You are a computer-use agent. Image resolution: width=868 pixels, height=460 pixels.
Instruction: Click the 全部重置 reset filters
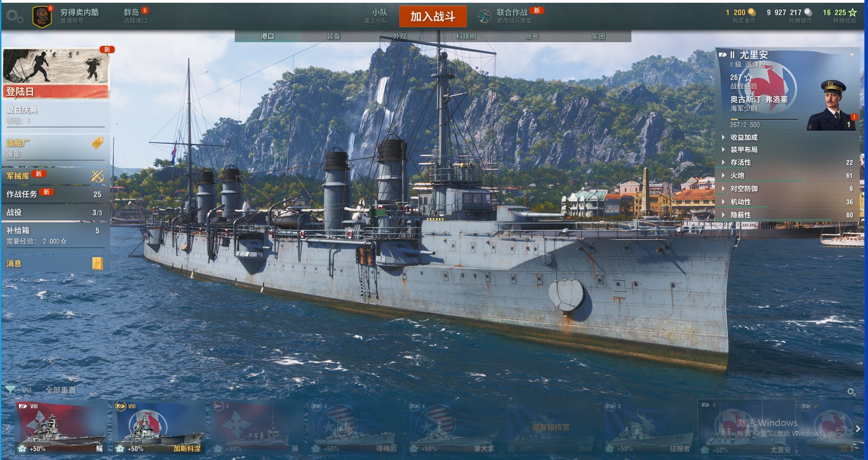pyautogui.click(x=61, y=390)
